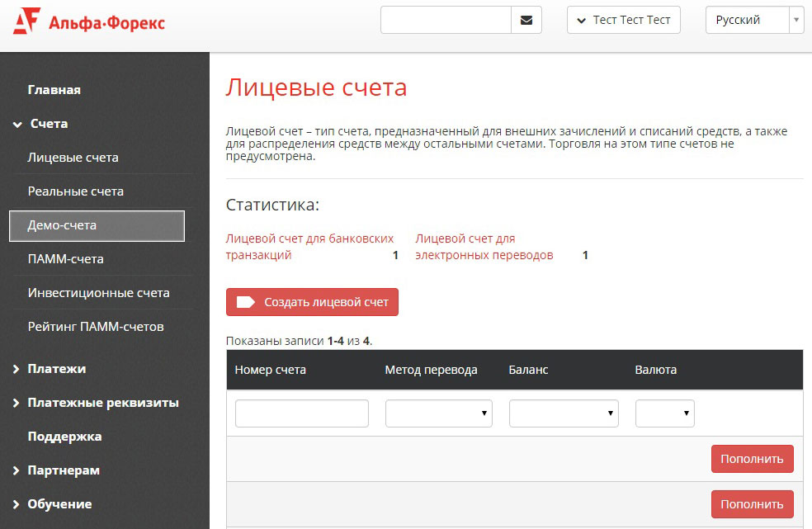Navigate to ПАММ-счета
This screenshot has height=529, width=812.
pyautogui.click(x=66, y=259)
